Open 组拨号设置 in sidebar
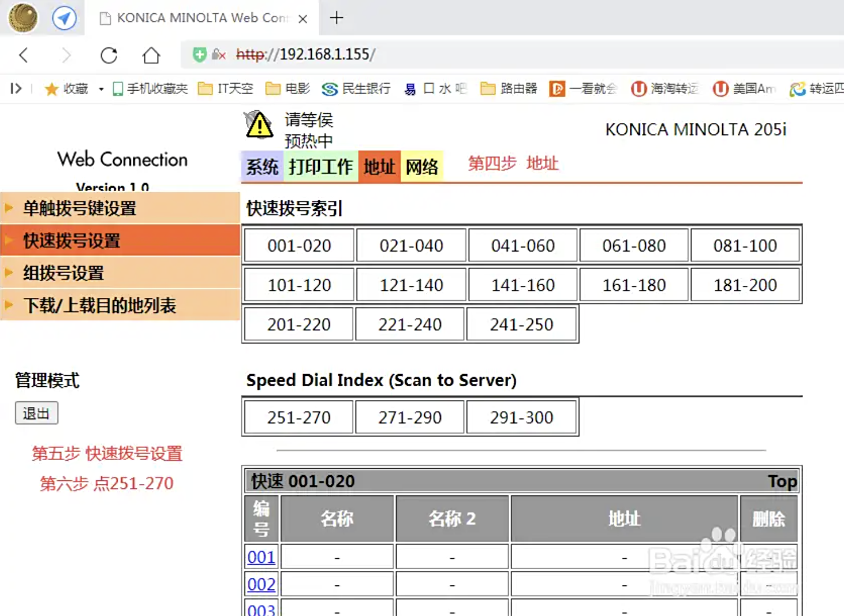The image size is (844, 616). (x=120, y=272)
